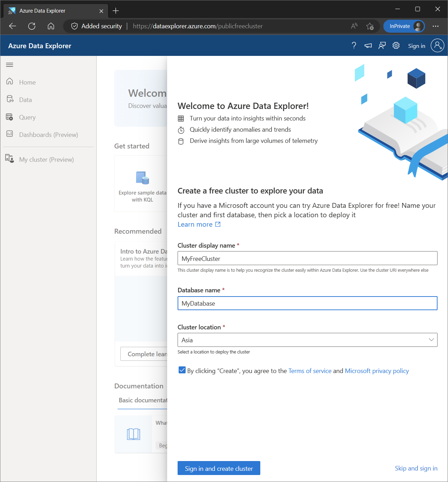Image resolution: width=448 pixels, height=482 pixels.
Task: Click Complete learning button
Action: click(144, 354)
